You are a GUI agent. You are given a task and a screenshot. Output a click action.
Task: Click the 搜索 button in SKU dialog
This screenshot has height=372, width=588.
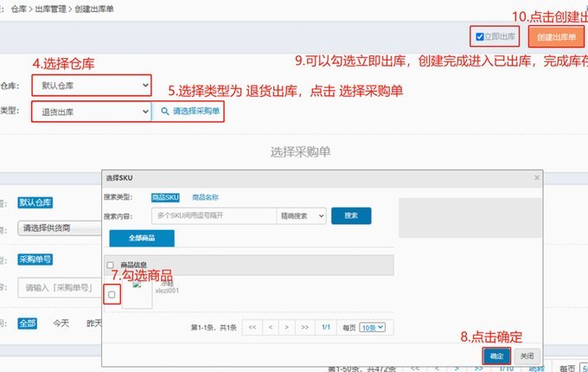click(351, 215)
